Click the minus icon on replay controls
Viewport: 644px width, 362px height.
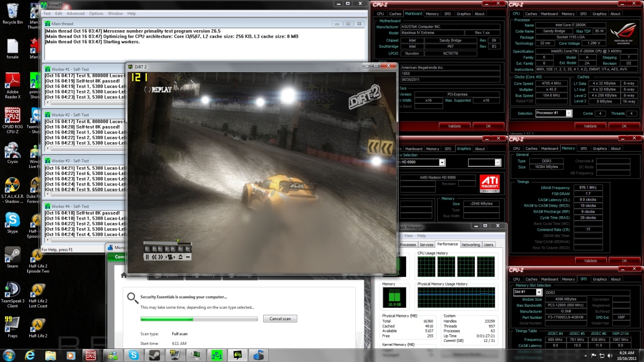pos(188,257)
